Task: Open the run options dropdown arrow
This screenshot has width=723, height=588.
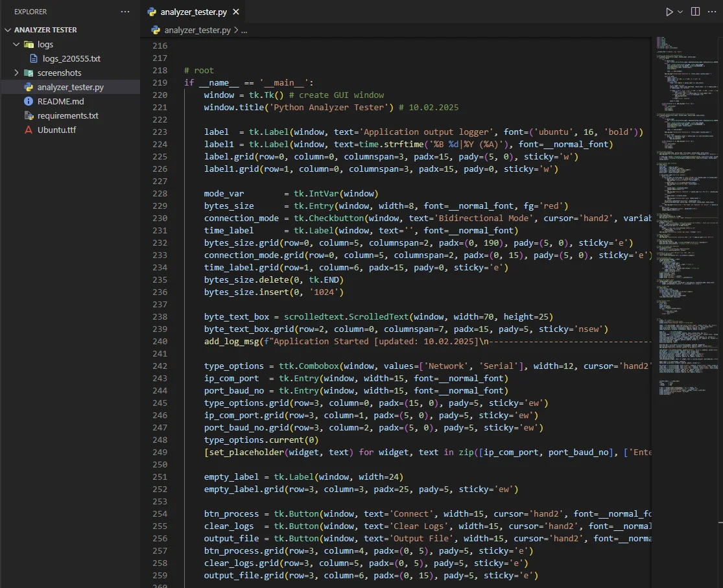Action: pos(680,12)
